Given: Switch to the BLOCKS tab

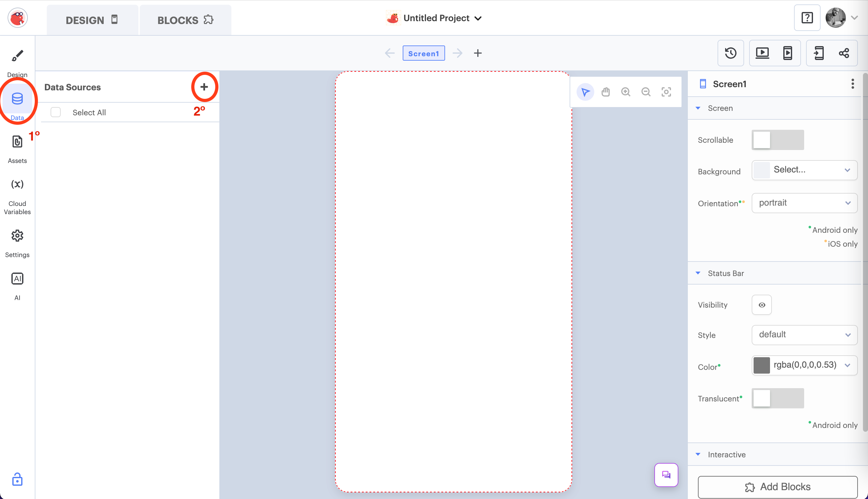Looking at the screenshot, I should (185, 20).
